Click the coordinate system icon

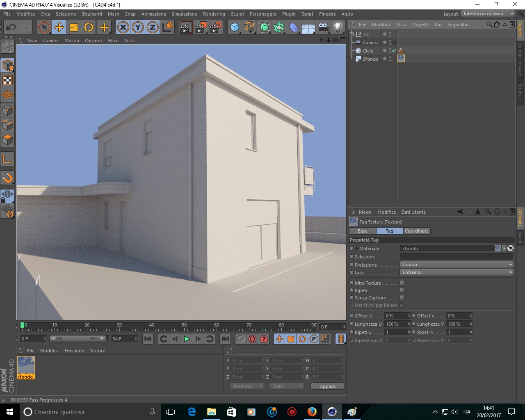(167, 27)
